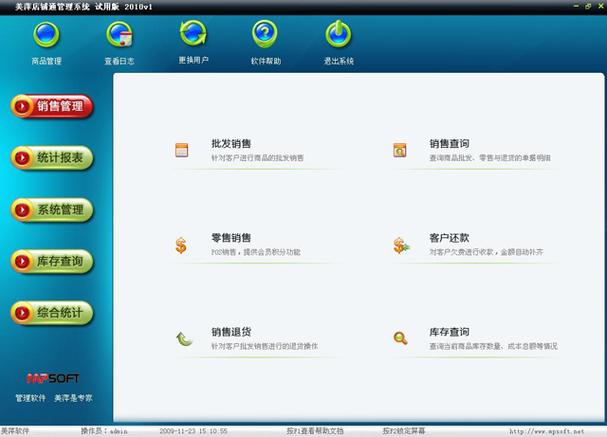The image size is (607, 437).
Task: Minimize the application window
Action: click(x=576, y=6)
